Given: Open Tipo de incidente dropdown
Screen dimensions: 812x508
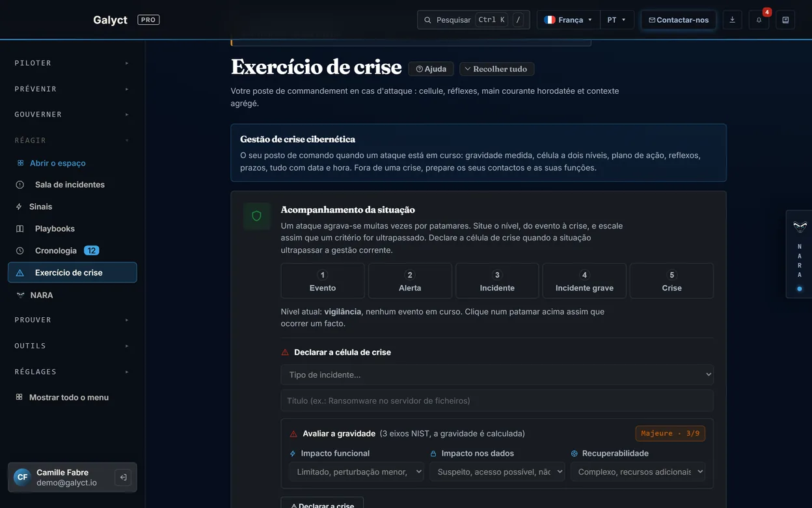Looking at the screenshot, I should (497, 374).
